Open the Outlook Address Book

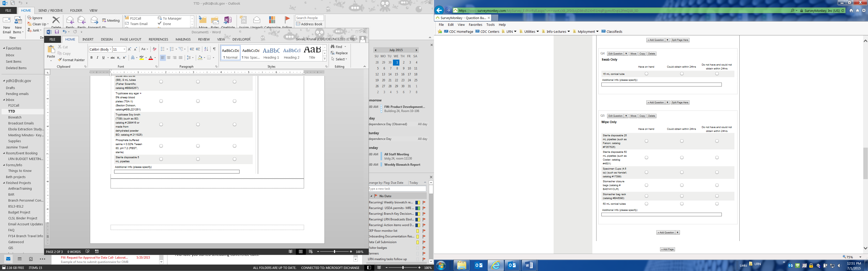coord(309,24)
